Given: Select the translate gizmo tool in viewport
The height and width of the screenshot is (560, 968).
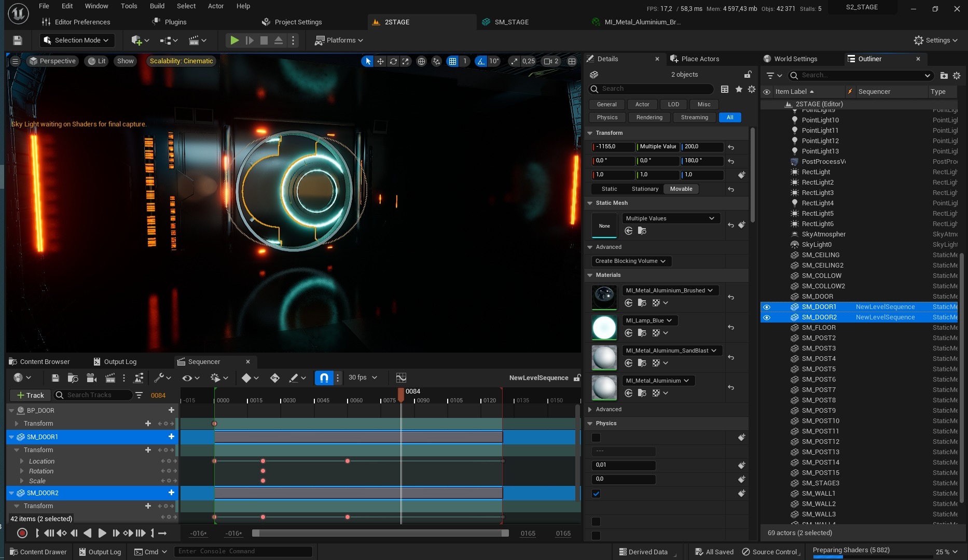Looking at the screenshot, I should pyautogui.click(x=380, y=61).
